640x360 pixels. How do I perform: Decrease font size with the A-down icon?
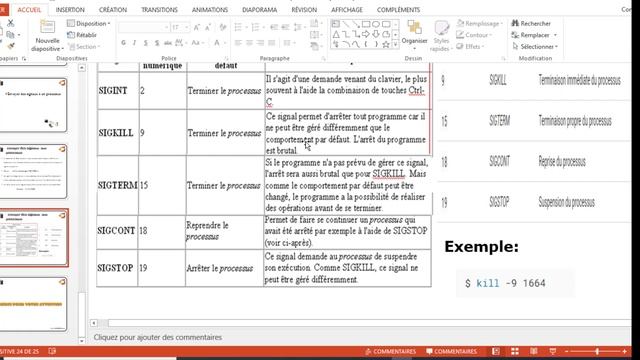coord(208,27)
